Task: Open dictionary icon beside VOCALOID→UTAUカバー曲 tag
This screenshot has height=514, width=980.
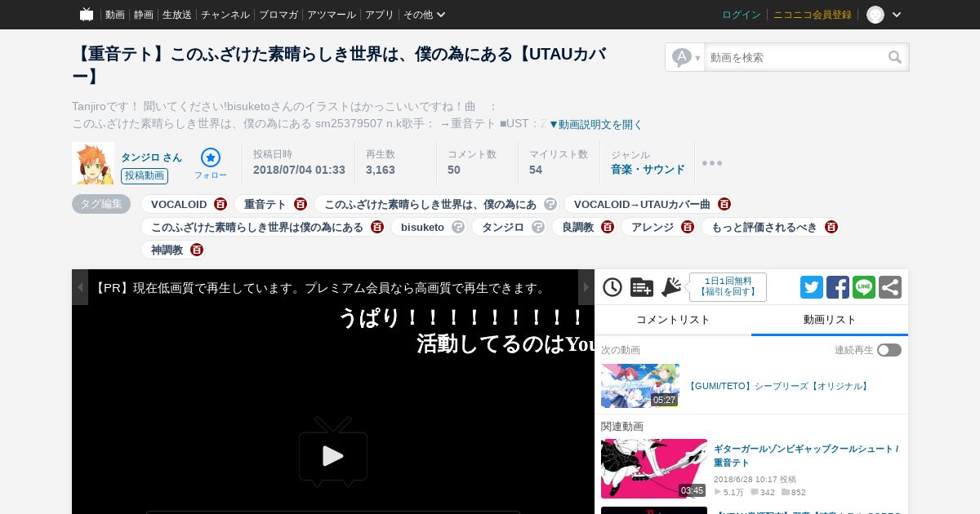Action: coord(724,204)
